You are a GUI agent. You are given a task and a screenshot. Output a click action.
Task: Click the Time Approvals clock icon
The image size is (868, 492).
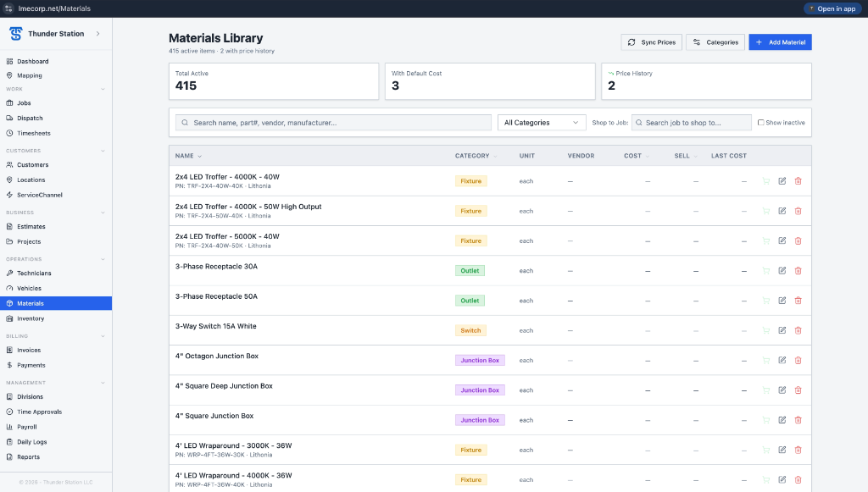click(9, 412)
